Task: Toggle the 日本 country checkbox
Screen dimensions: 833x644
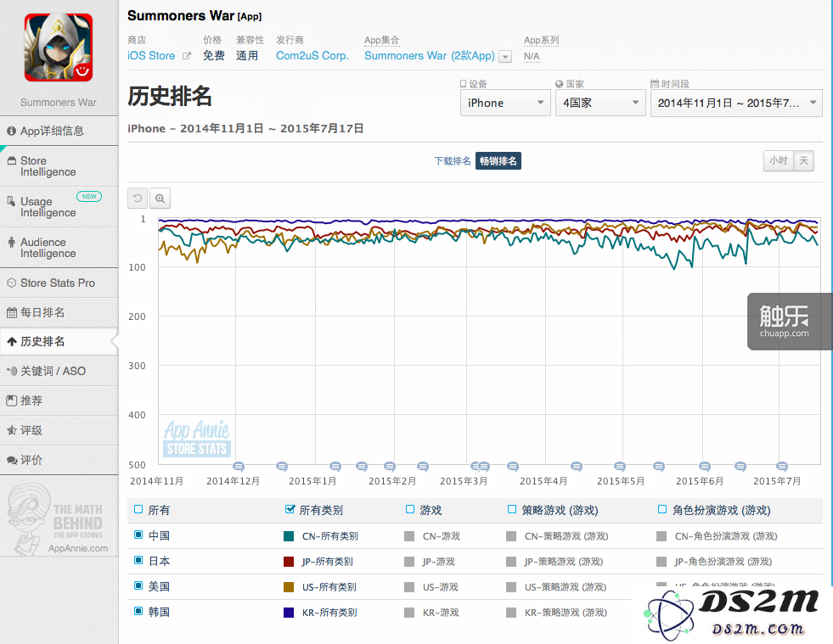Action: coord(138,561)
